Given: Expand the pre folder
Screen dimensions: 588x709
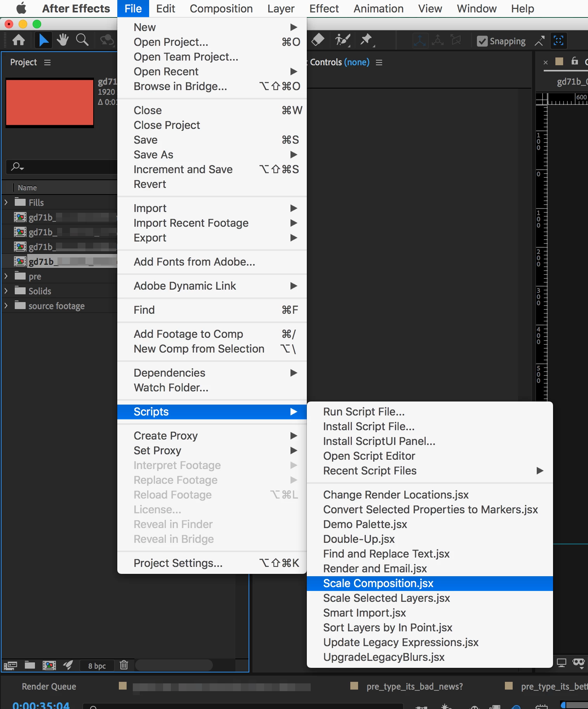Looking at the screenshot, I should 6,276.
